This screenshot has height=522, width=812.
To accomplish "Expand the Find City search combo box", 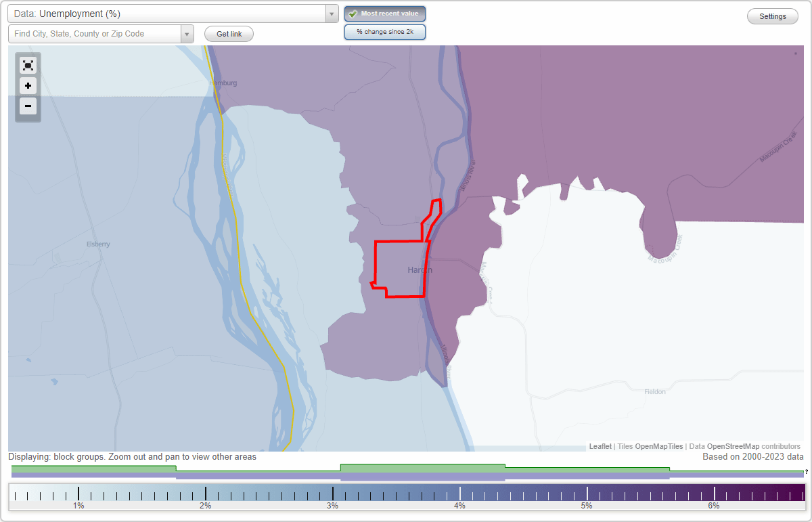I will coord(187,32).
